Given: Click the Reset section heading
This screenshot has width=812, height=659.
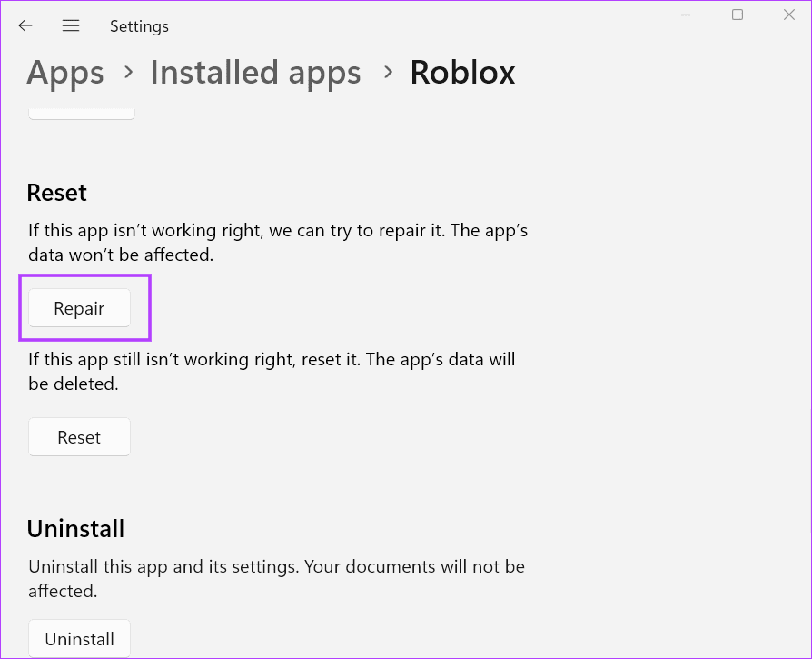Looking at the screenshot, I should [x=56, y=193].
